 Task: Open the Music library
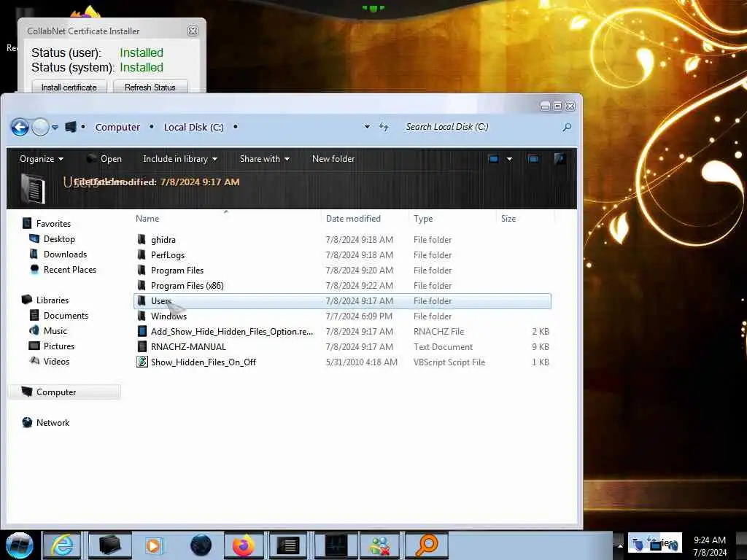coord(55,330)
